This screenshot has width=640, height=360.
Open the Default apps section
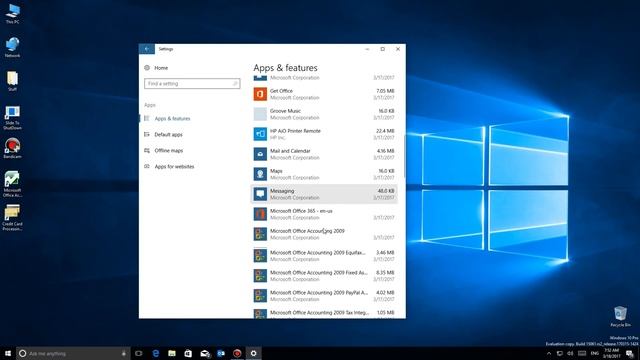coord(168,135)
